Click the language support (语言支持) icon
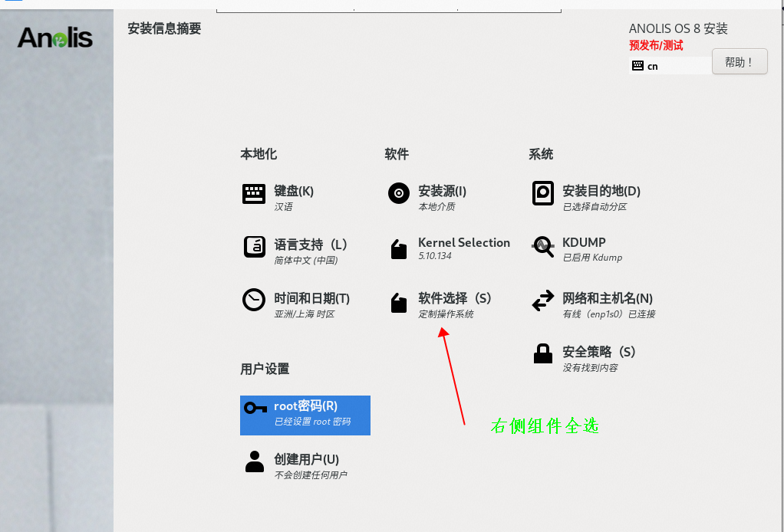Screen dimensions: 784x532 pyautogui.click(x=254, y=247)
